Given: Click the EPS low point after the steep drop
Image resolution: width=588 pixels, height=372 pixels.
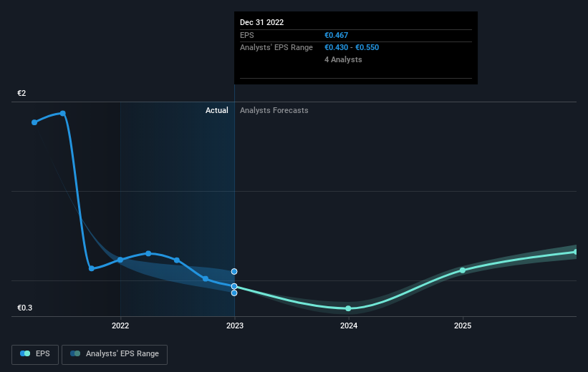Looking at the screenshot, I should 92,268.
